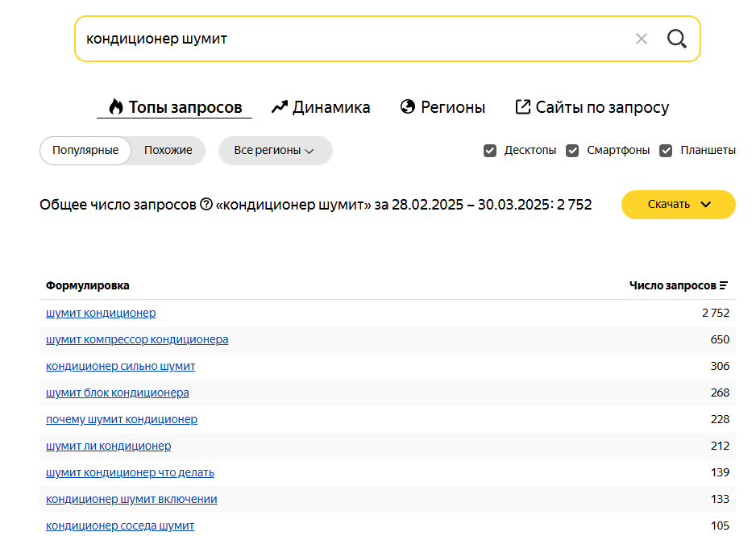The height and width of the screenshot is (536, 756).
Task: Click the 139 request count value
Action: click(720, 472)
